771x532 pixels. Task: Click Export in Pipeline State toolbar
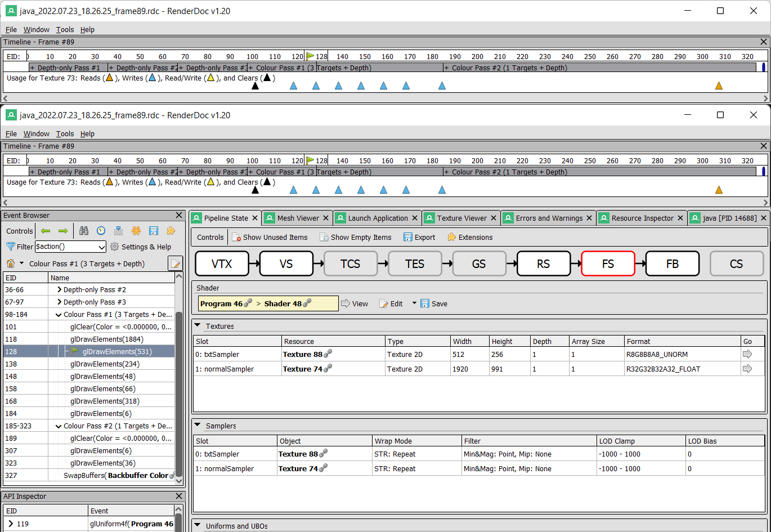pos(419,237)
